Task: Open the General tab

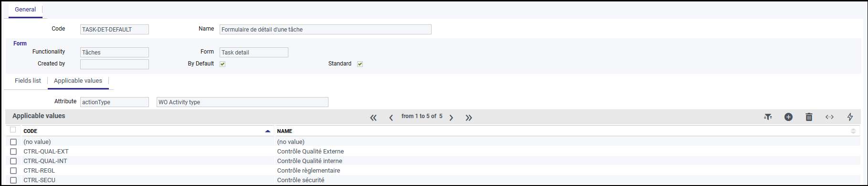Action: [x=25, y=10]
